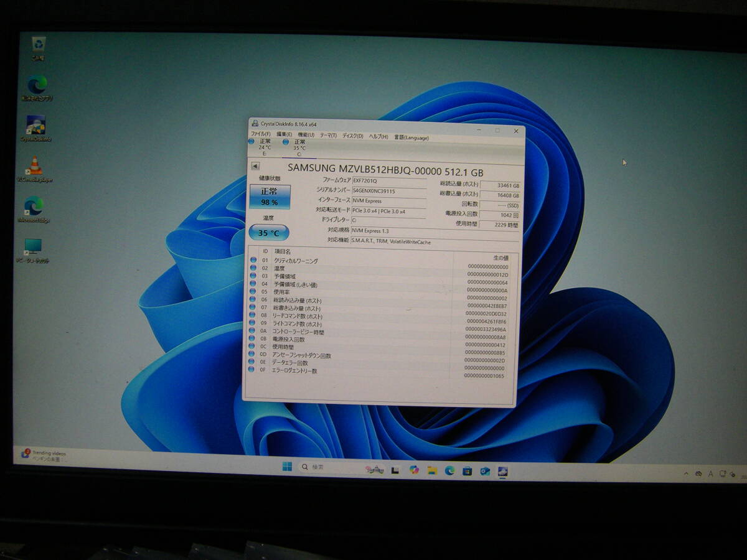This screenshot has height=560, width=747.
Task: Select the コントローラービジー時間 attribute name
Action: (298, 332)
